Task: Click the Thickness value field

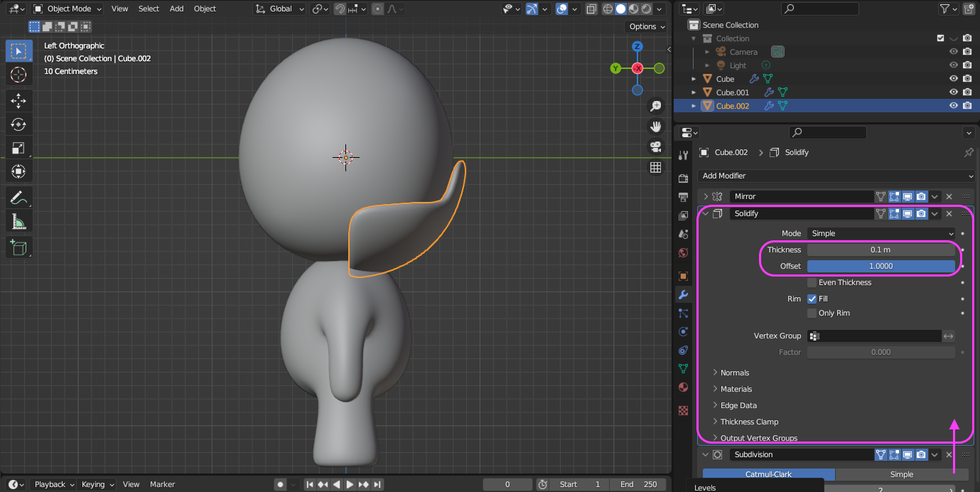Action: [881, 250]
